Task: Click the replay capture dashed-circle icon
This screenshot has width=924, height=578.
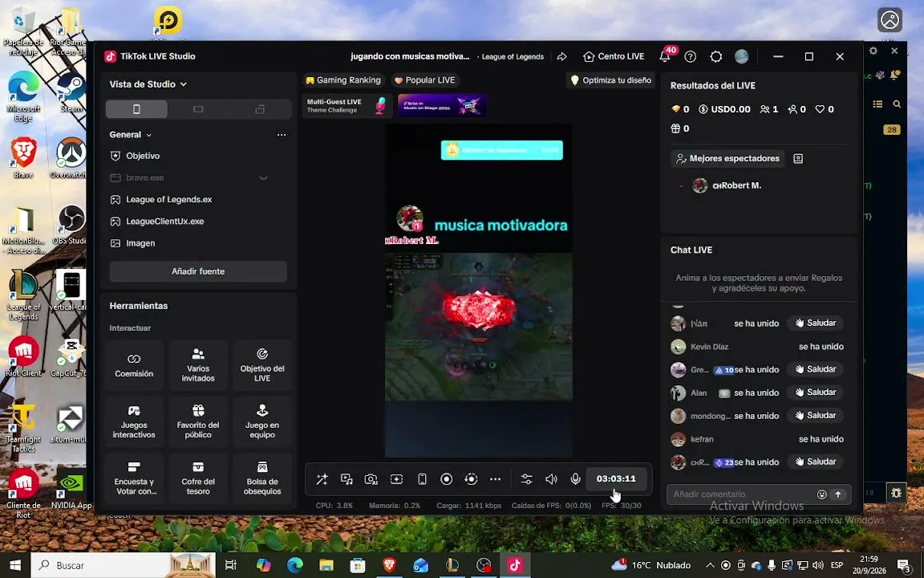Action: 471,479
